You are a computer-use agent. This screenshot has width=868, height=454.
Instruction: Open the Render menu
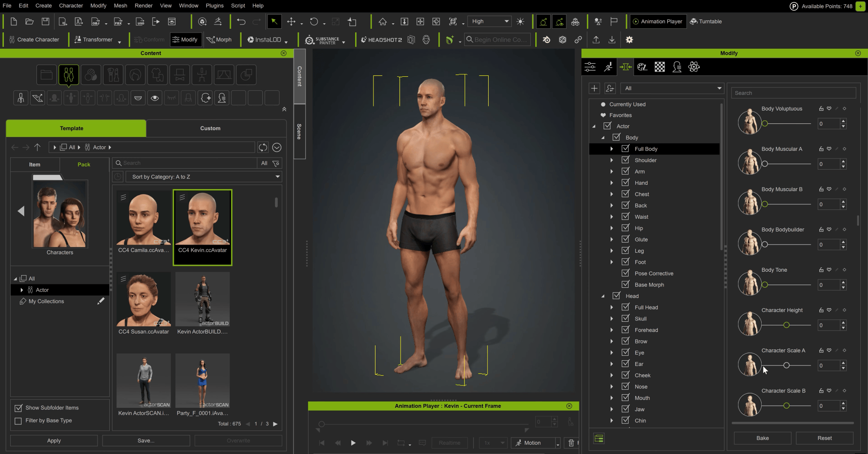143,6
